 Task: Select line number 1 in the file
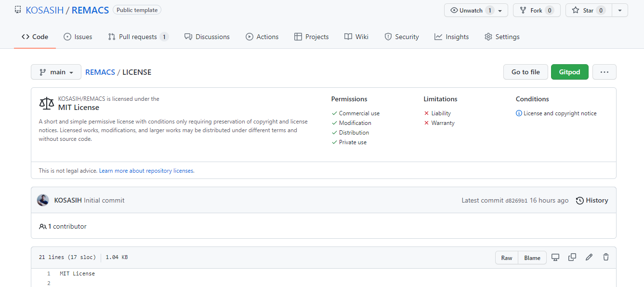click(49, 273)
